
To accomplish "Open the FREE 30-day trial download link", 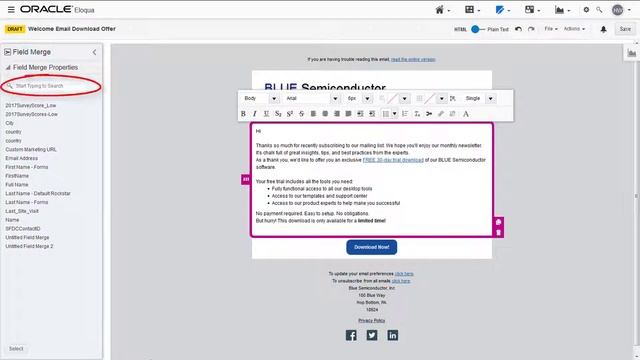I will pyautogui.click(x=393, y=160).
